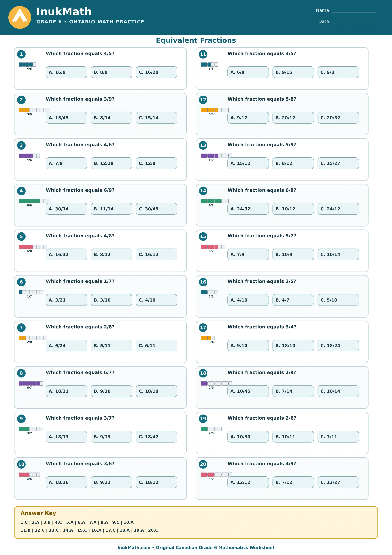The image size is (392, 555).
Task: Pick option C. 18/42 for question 9
Action: coord(156,437)
